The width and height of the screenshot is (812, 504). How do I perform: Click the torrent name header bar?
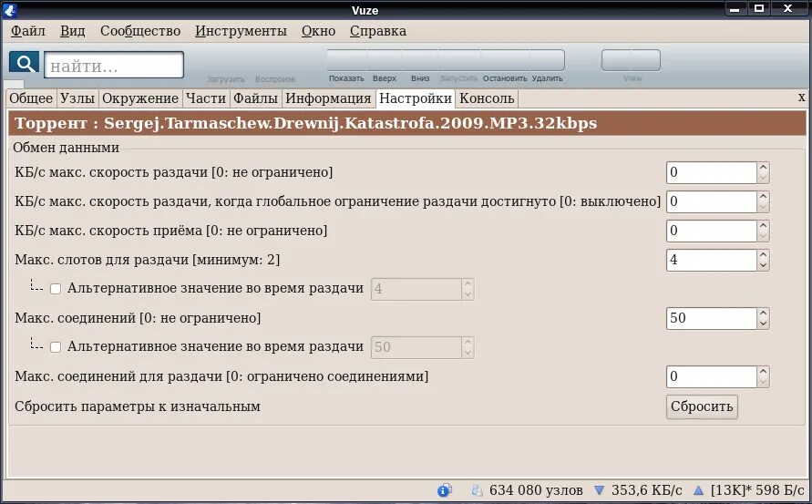tap(407, 123)
